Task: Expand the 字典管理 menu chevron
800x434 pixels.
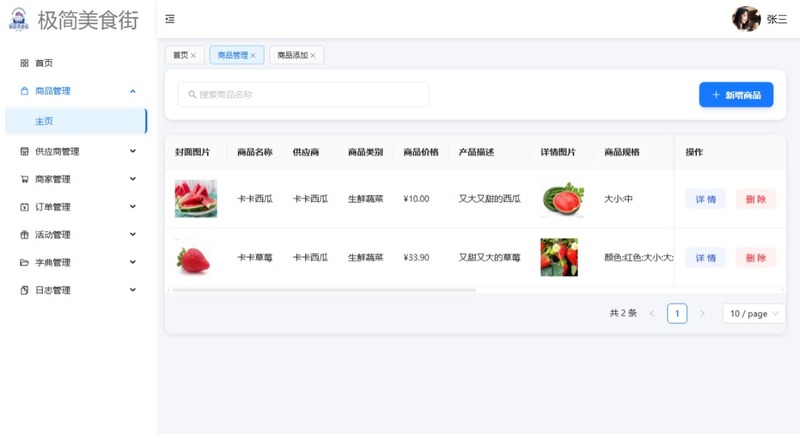Action: 133,262
